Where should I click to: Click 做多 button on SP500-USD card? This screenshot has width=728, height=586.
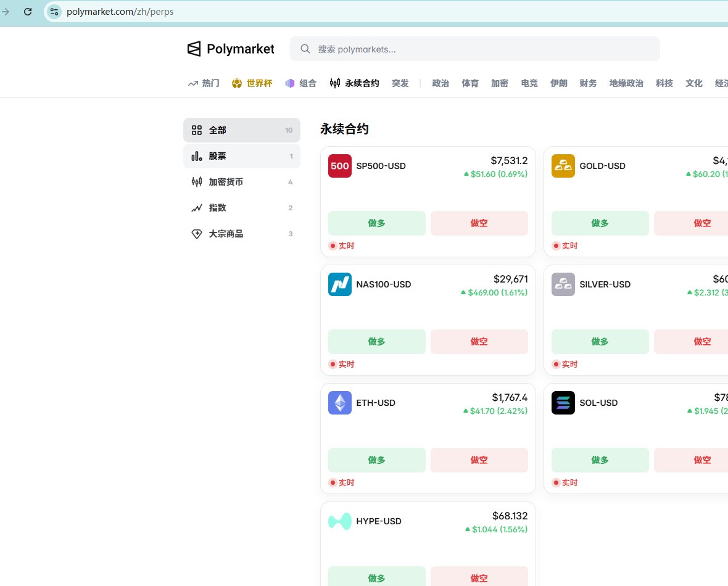point(376,223)
